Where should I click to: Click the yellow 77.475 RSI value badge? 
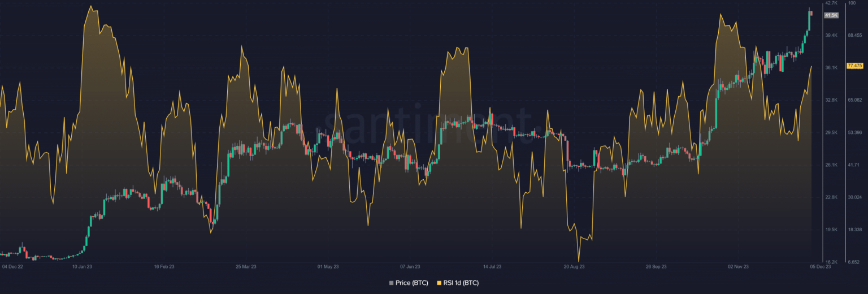tap(854, 66)
